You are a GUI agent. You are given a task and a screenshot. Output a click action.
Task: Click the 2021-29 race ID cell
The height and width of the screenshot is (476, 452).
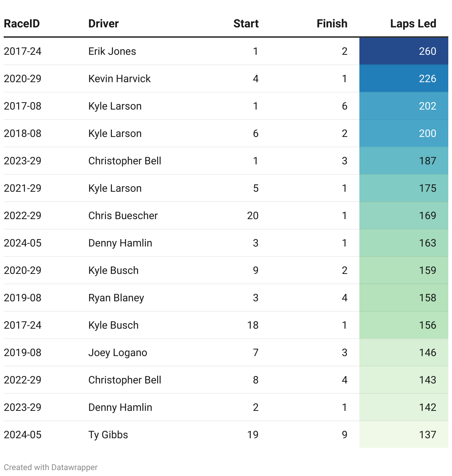[23, 188]
